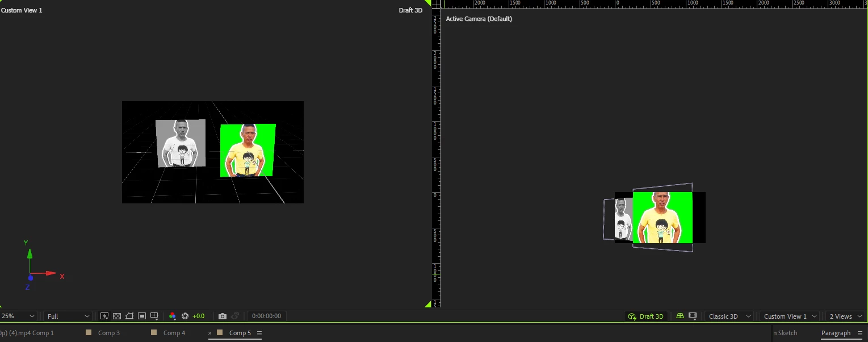Select green-screen portrait layer in Custom View
This screenshot has height=342, width=868.
click(x=248, y=150)
